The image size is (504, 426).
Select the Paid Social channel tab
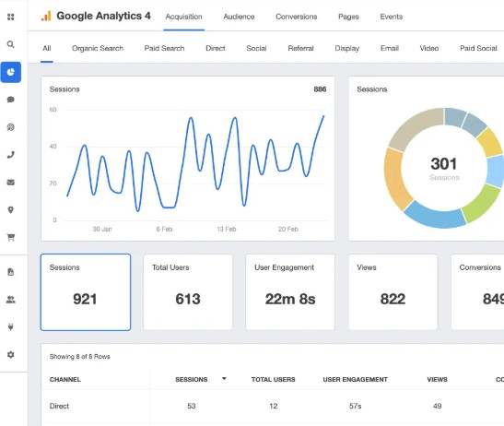(478, 48)
